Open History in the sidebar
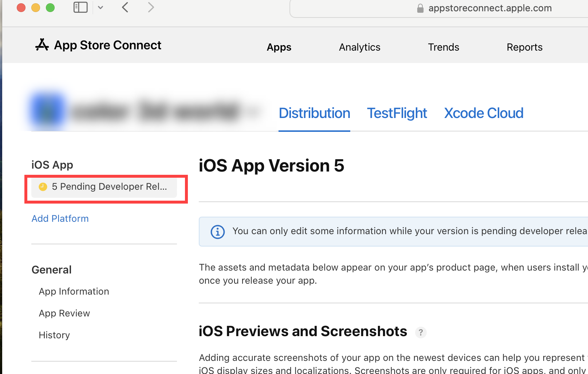The height and width of the screenshot is (374, 588). (x=54, y=335)
